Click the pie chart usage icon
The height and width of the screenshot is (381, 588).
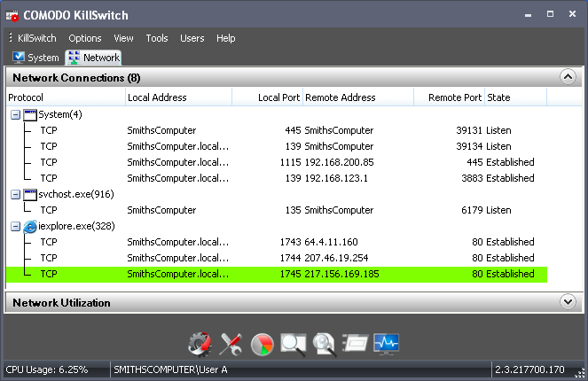click(x=263, y=345)
